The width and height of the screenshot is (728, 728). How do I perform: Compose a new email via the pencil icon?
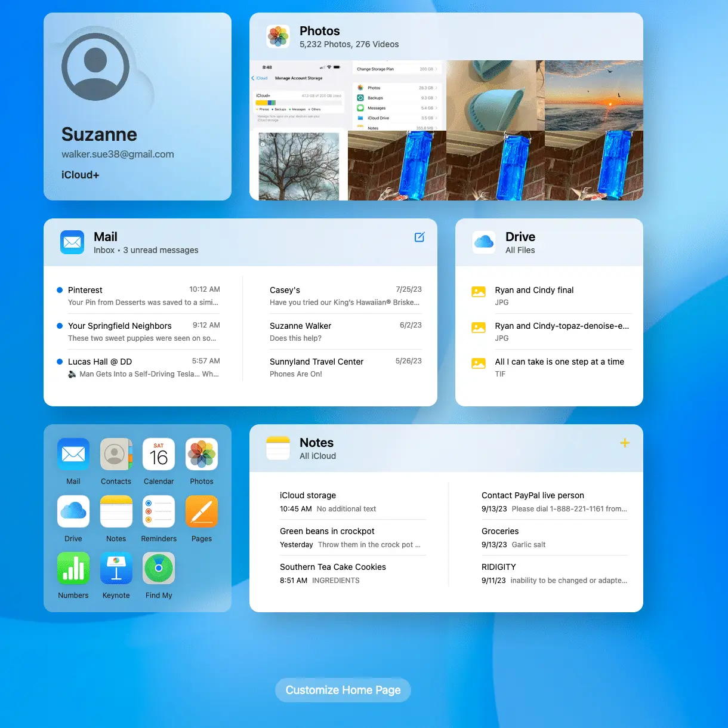(419, 237)
